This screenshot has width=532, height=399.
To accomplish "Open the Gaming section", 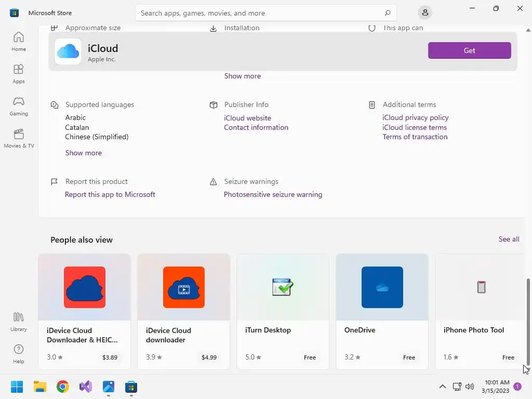I will coord(18,106).
